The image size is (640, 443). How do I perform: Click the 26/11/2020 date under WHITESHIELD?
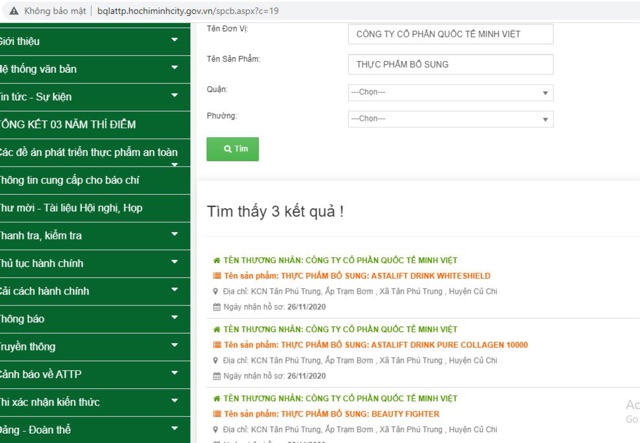pos(307,307)
